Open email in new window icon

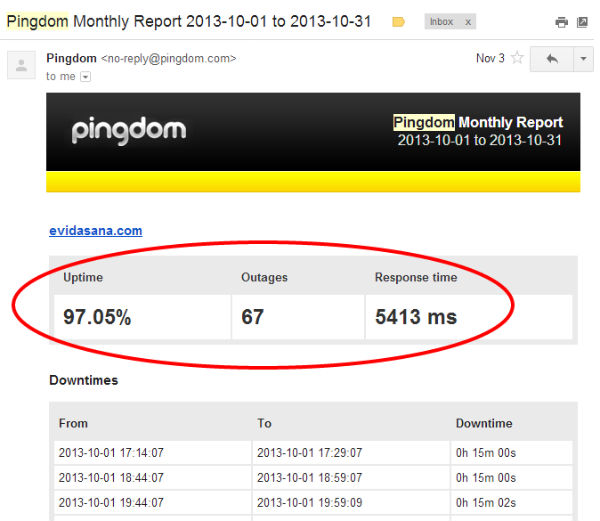pos(582,22)
